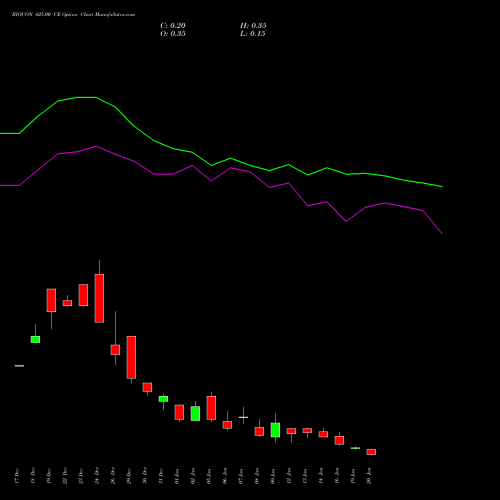Select the tall red 24 Dec candle

click(x=99, y=298)
